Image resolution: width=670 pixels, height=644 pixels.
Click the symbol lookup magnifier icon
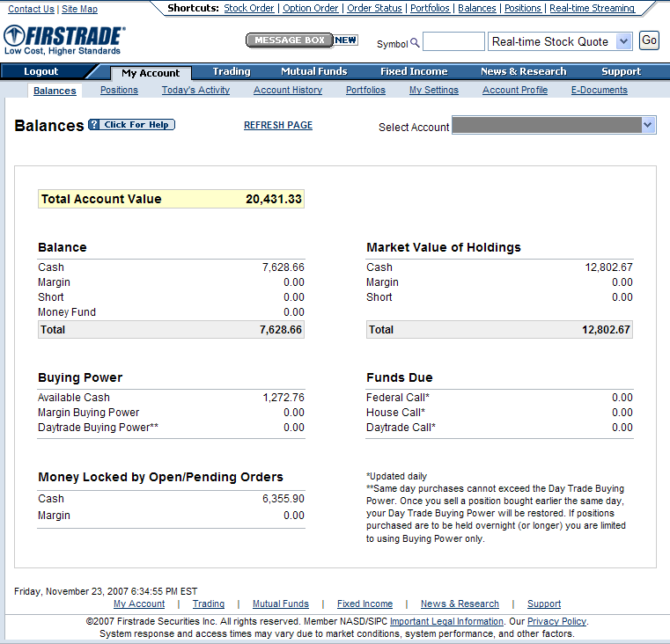415,43
